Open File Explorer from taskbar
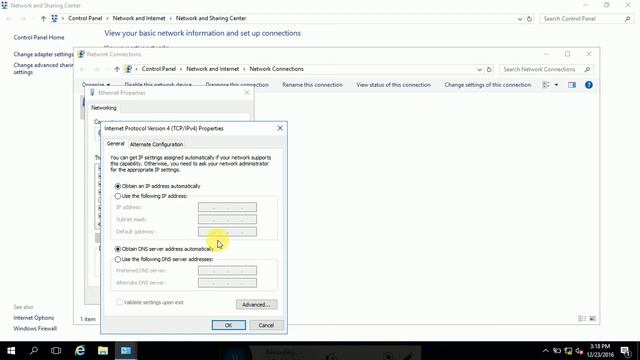The image size is (640, 360). click(x=103, y=351)
